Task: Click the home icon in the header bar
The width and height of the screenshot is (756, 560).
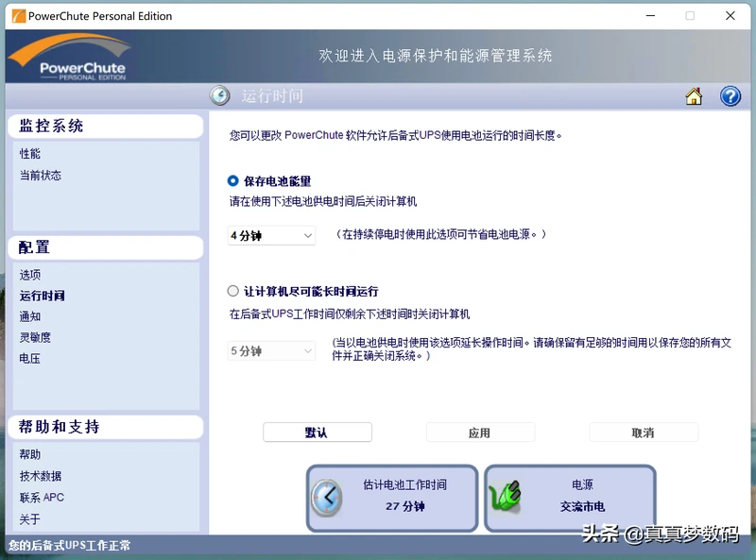Action: coord(694,96)
